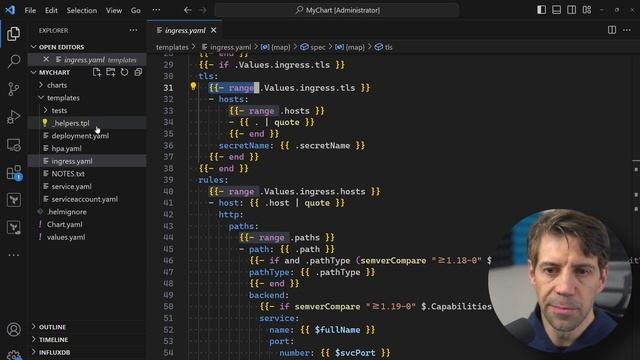Image resolution: width=640 pixels, height=360 pixels.
Task: Open the Explorer view in activity bar
Action: tap(13, 33)
